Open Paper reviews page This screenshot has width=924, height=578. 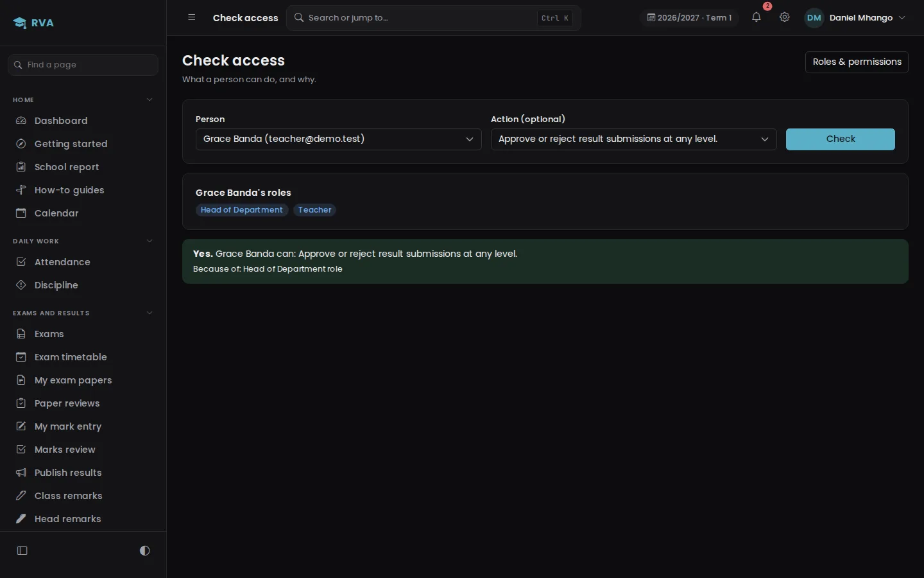click(x=83, y=403)
